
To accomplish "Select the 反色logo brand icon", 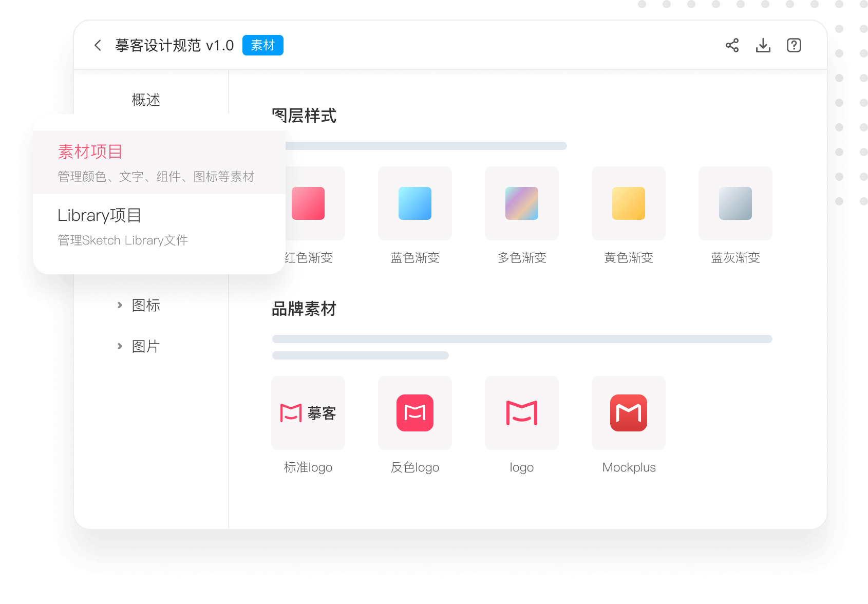I will click(x=415, y=413).
